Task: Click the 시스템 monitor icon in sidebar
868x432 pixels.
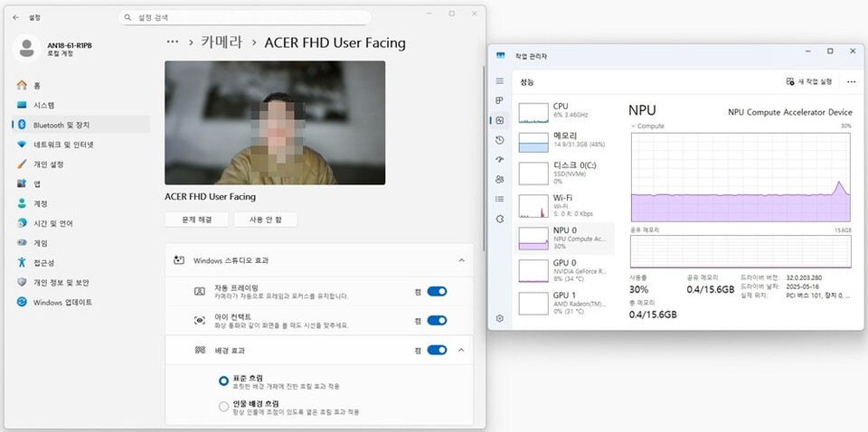Action: 22,105
